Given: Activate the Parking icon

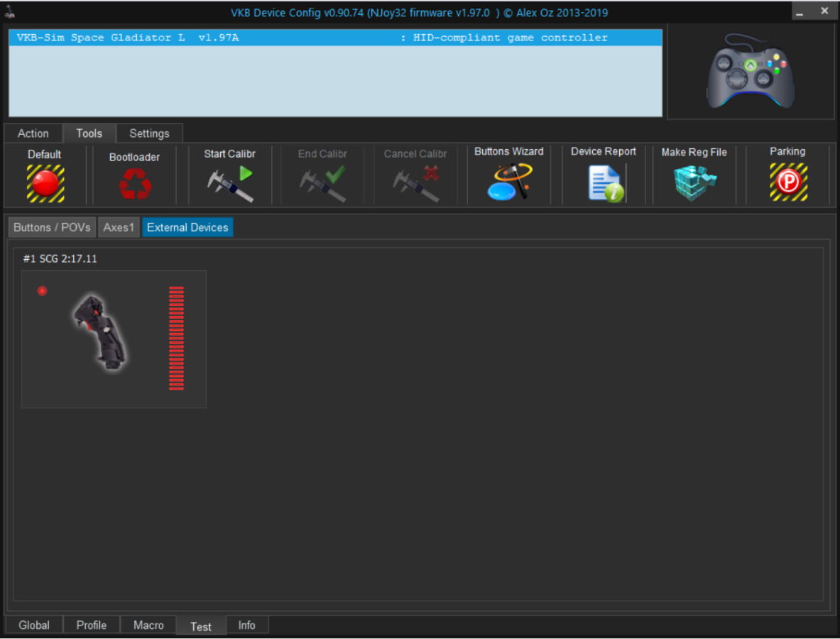Looking at the screenshot, I should [x=788, y=183].
